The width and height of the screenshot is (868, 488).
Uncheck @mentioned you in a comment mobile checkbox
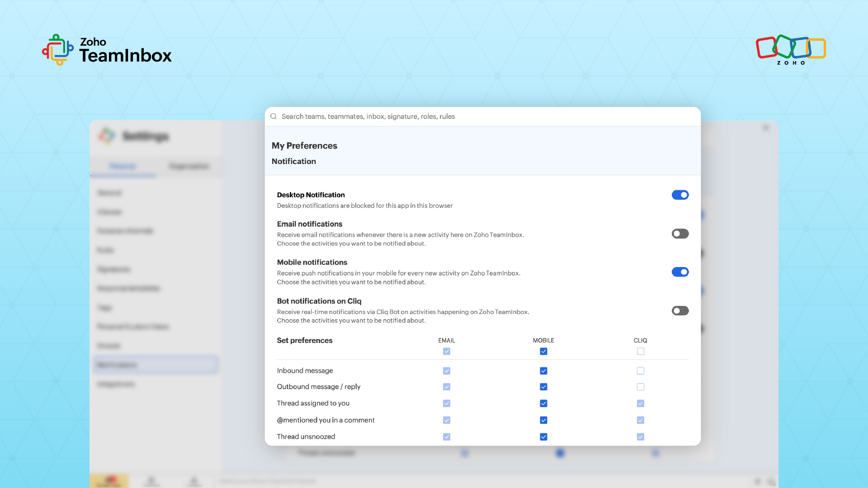pos(543,420)
